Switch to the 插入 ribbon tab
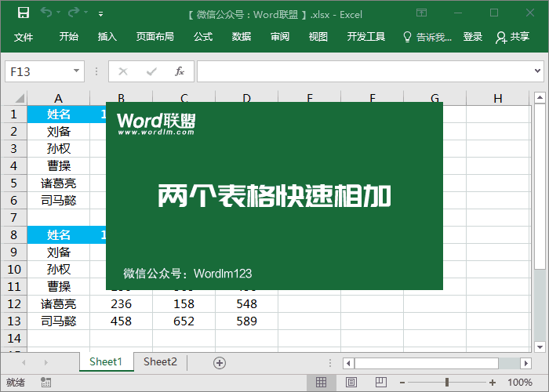Image resolution: width=549 pixels, height=392 pixels. (x=107, y=36)
